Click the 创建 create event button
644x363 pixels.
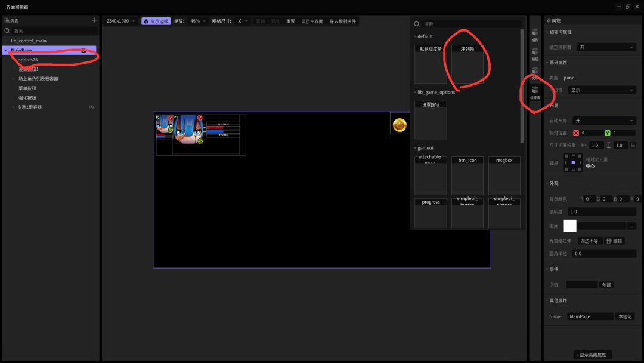[x=606, y=284]
